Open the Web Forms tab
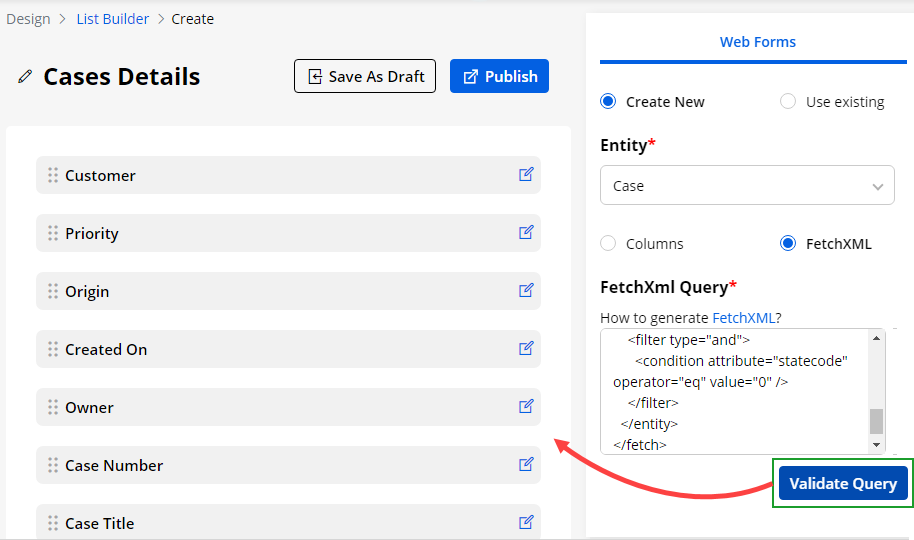 [x=757, y=42]
